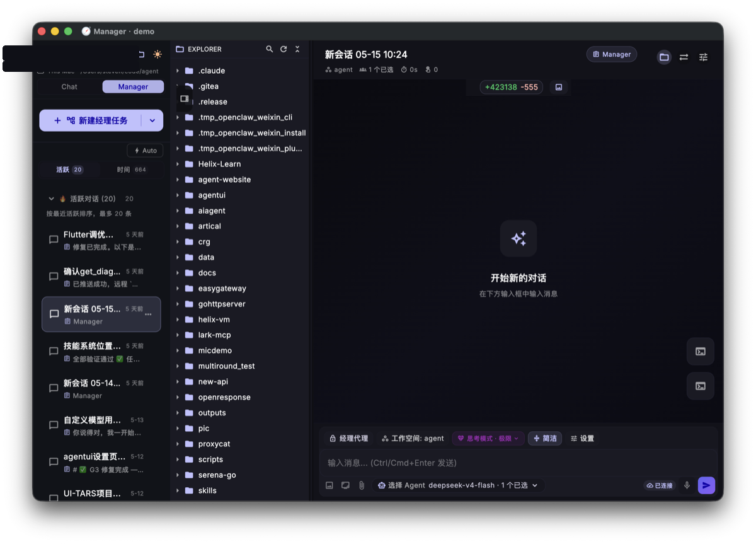This screenshot has width=756, height=544.
Task: Open the upper terminal panel button
Action: 701,352
